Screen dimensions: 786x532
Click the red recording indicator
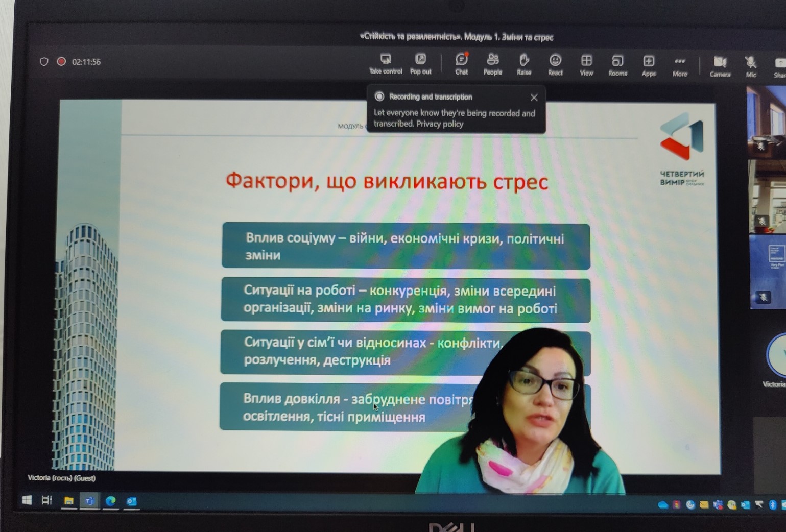click(x=61, y=62)
